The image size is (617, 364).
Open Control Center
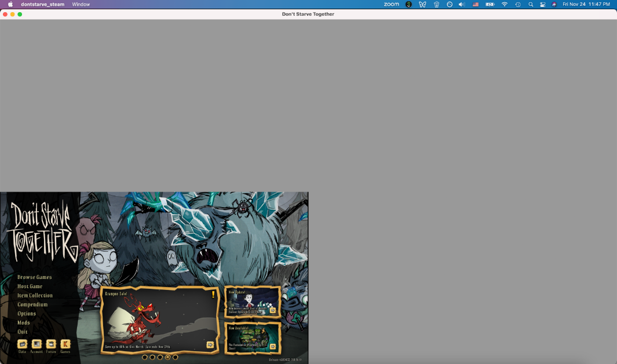coord(543,4)
